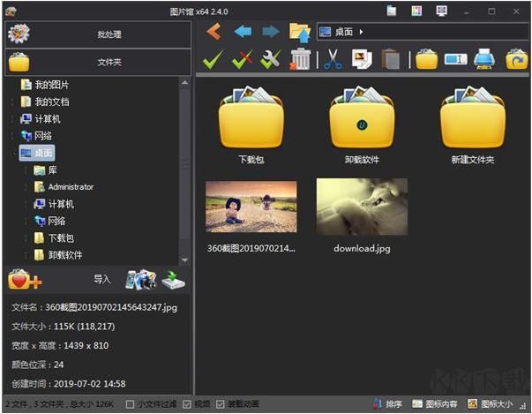Cut with the scissors icon
532x414 pixels.
333,60
